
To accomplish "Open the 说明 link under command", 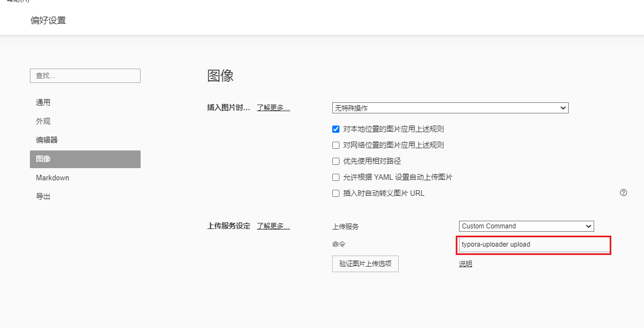I will (x=465, y=264).
